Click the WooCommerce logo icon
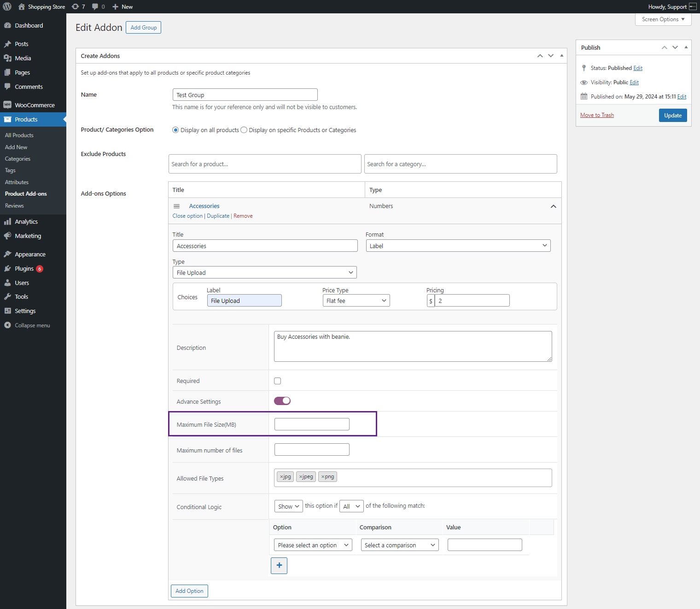700x609 pixels. click(x=7, y=105)
